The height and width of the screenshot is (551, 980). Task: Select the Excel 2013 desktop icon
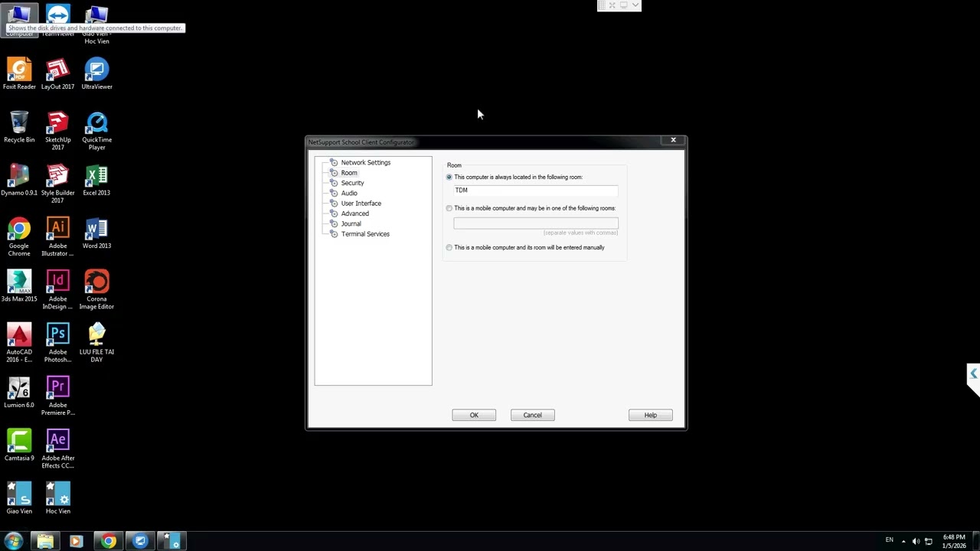(96, 180)
